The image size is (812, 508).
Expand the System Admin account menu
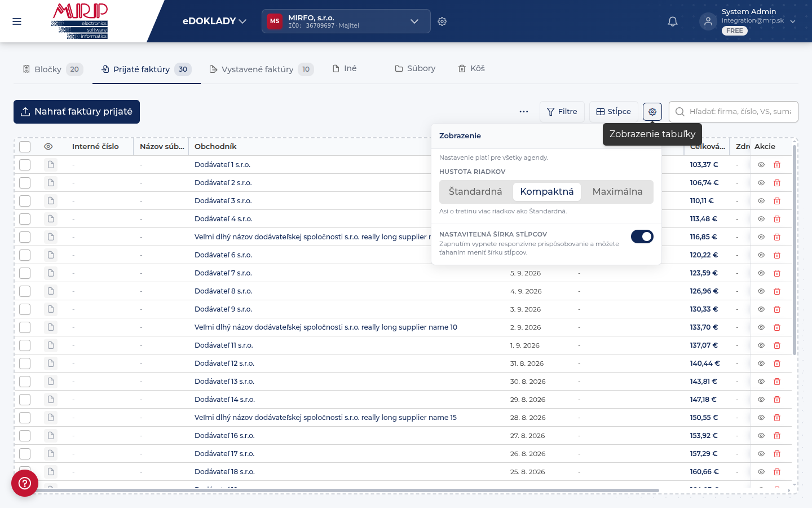749,21
